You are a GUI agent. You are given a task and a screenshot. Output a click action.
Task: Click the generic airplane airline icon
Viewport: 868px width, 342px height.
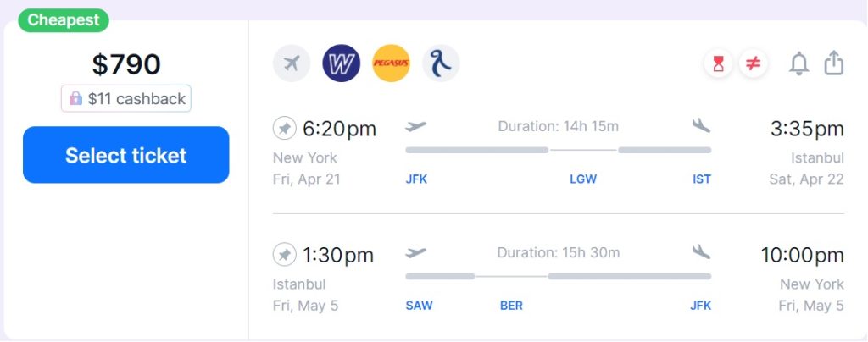[292, 63]
